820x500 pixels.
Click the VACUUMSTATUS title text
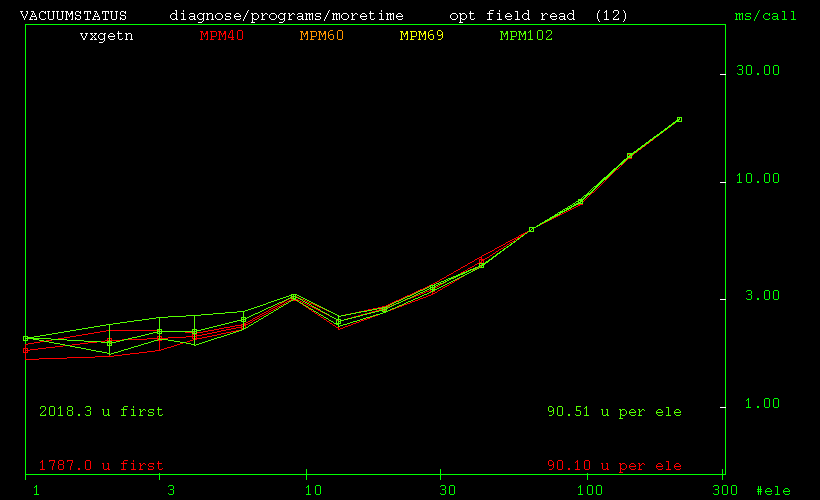point(73,16)
